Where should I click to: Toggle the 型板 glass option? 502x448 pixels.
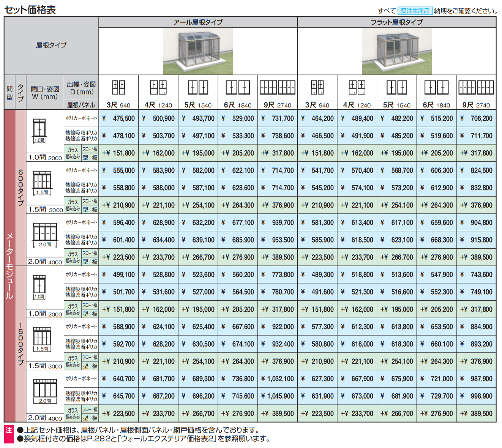point(90,156)
